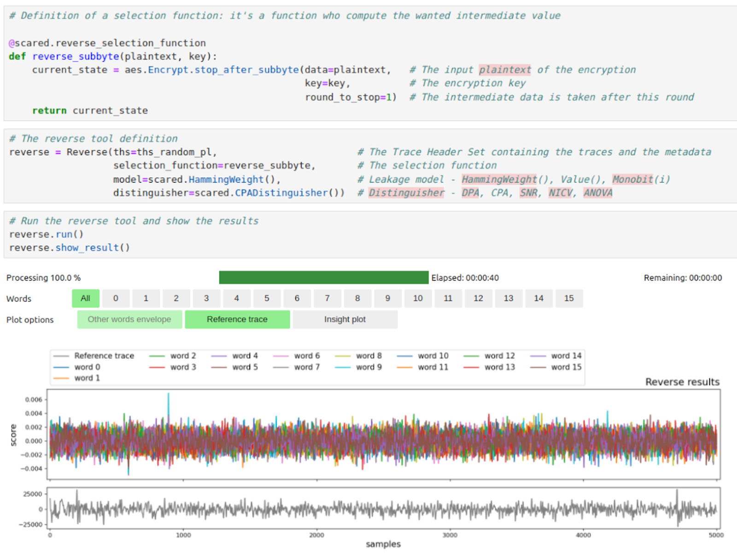Disable the Reference trace plot option
The width and height of the screenshot is (737, 560).
pos(237,319)
